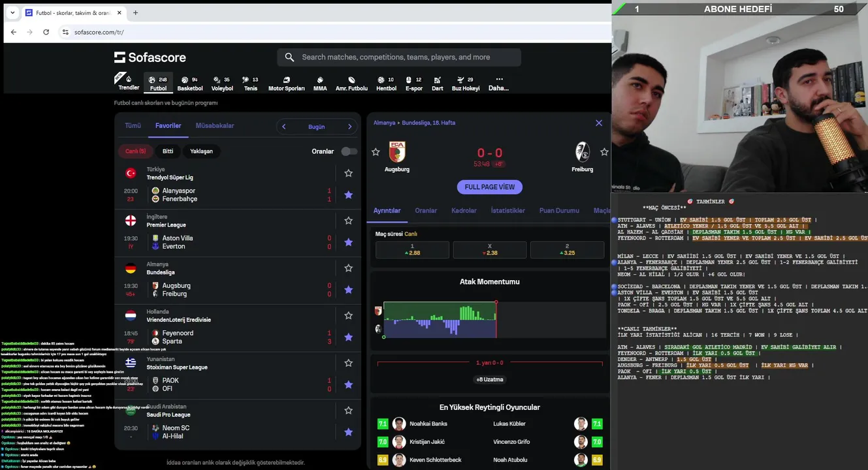Search matches, competitions, teams field
Screen dimensions: 868x470
399,57
